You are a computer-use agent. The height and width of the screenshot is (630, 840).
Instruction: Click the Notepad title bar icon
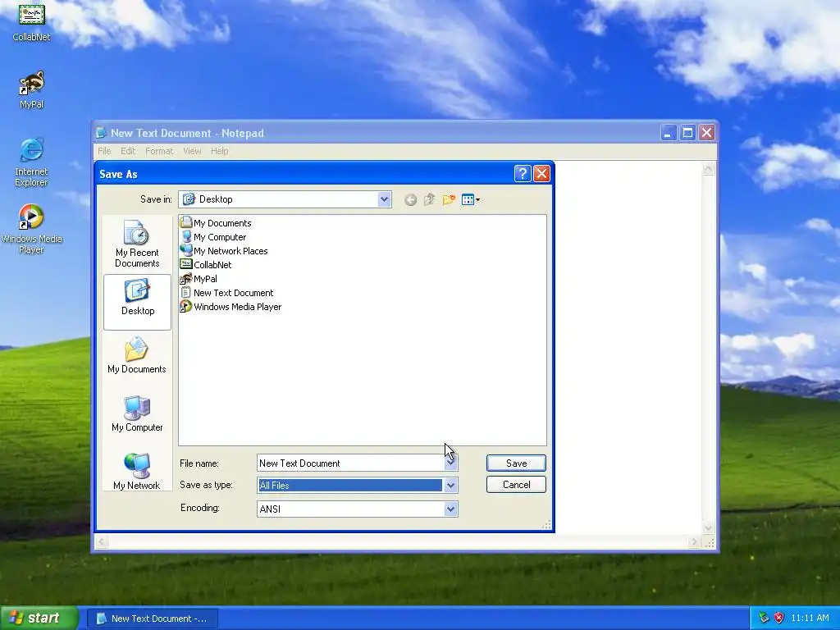(x=101, y=133)
